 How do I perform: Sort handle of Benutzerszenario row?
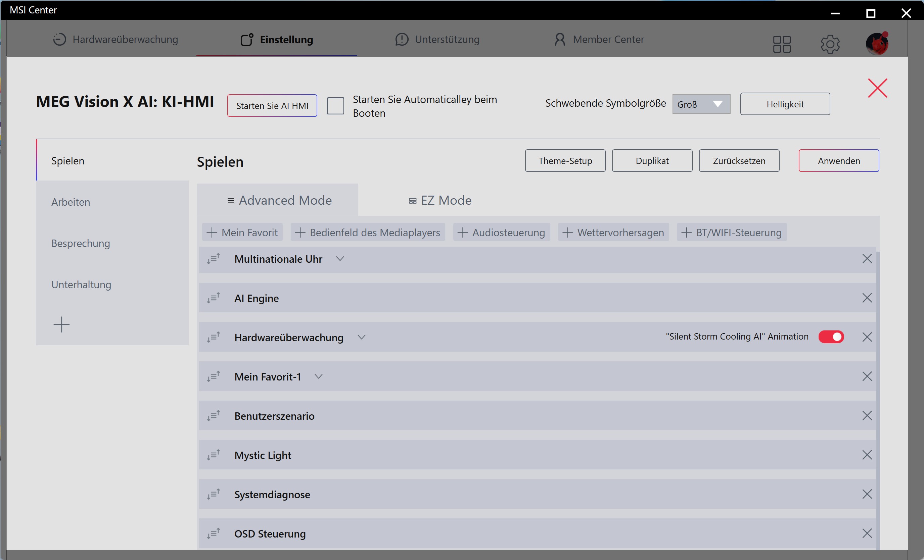(214, 416)
